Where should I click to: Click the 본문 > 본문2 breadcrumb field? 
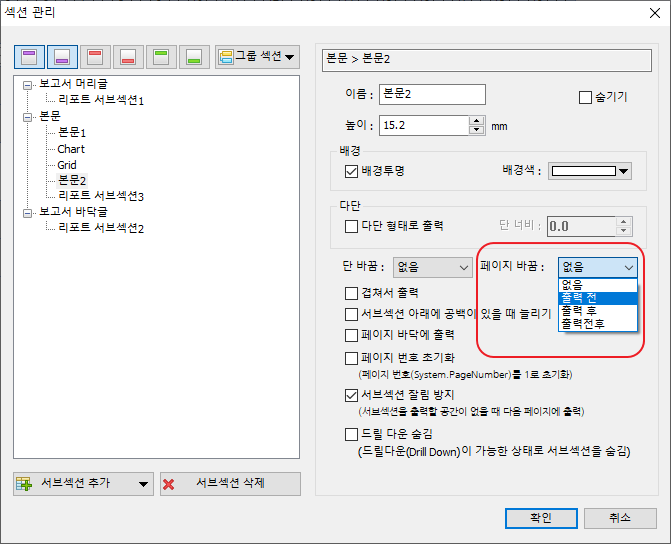(x=487, y=60)
